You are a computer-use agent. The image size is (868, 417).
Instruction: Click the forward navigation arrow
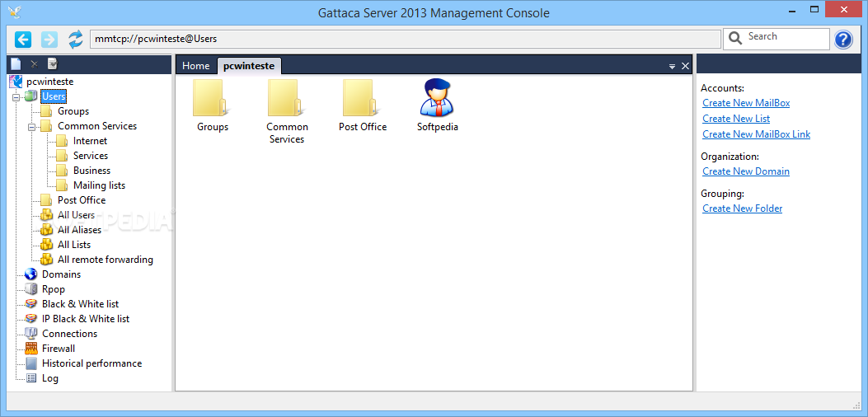click(49, 40)
